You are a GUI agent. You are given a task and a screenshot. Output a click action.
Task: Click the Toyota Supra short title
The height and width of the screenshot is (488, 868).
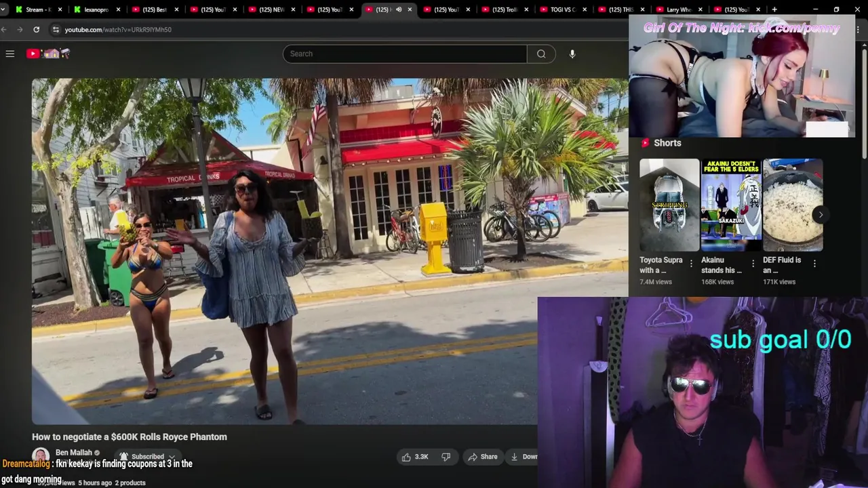click(661, 265)
